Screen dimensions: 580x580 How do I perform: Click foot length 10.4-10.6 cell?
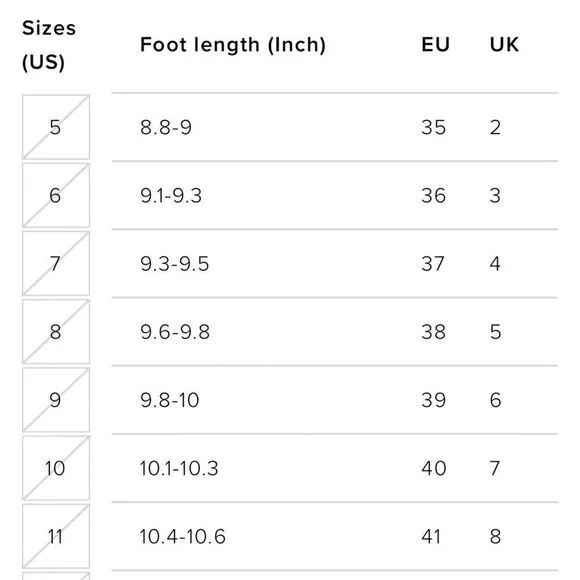point(182,536)
